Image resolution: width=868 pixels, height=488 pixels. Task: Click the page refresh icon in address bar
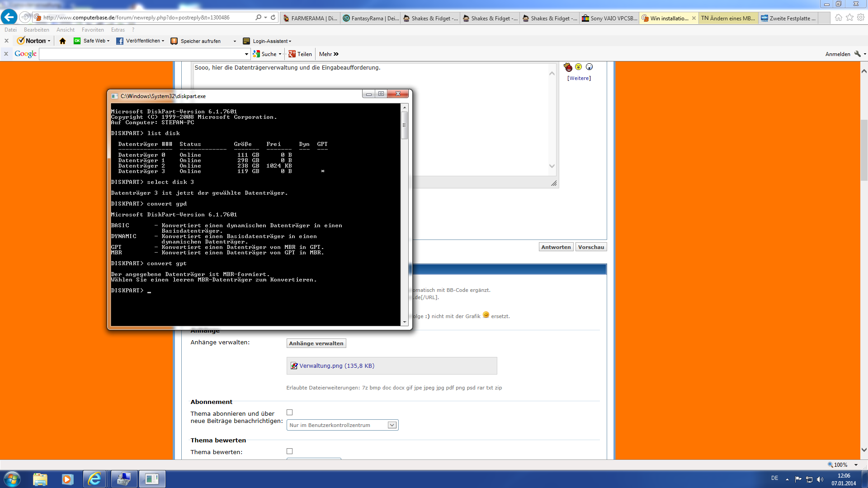click(273, 18)
